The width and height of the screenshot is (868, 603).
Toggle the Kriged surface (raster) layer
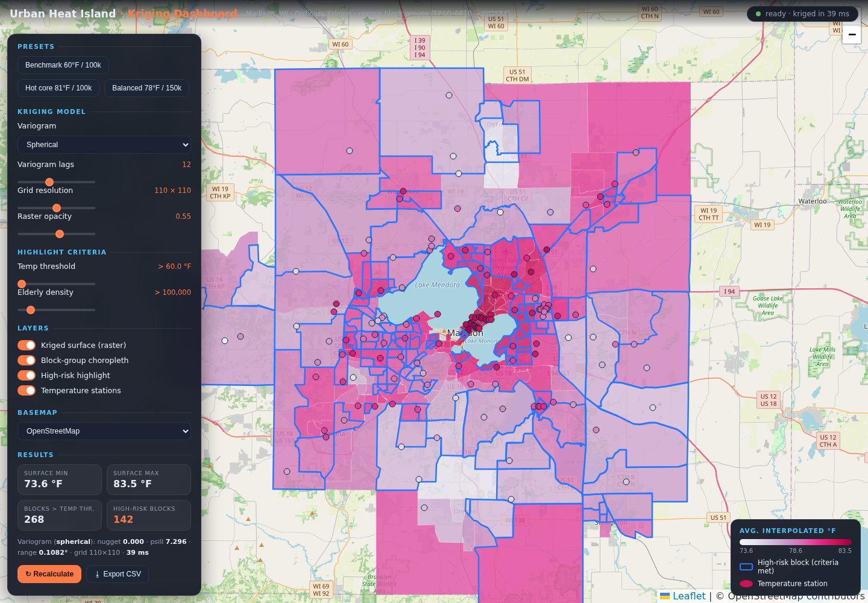point(27,345)
